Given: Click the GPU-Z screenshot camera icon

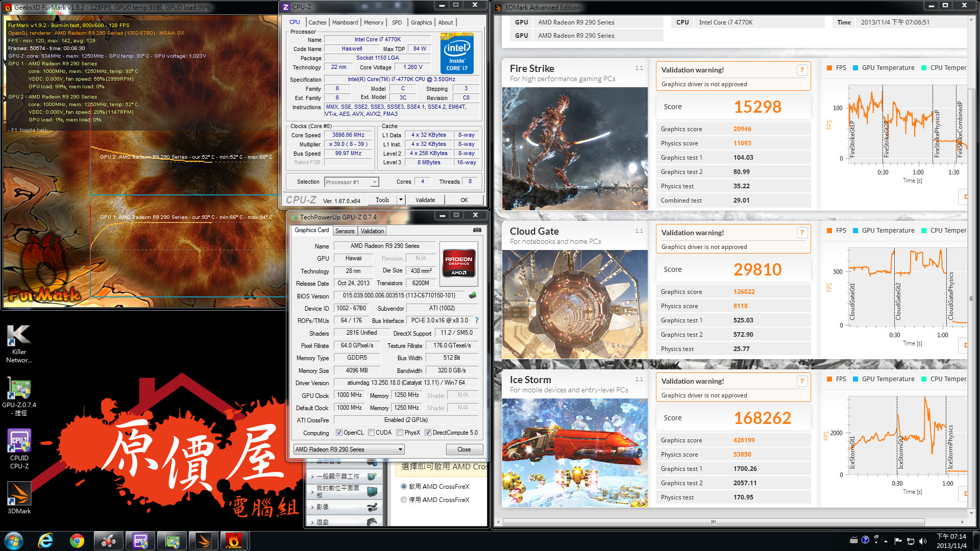Looking at the screenshot, I should point(477,230).
